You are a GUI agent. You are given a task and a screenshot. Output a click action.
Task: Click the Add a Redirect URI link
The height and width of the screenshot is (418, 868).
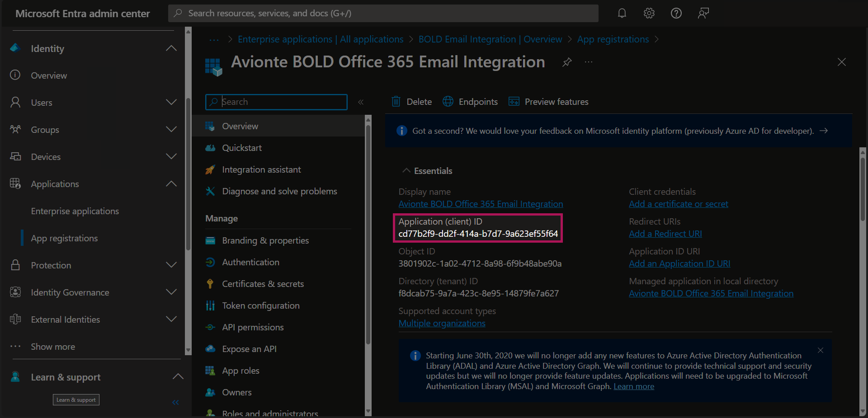pos(665,234)
